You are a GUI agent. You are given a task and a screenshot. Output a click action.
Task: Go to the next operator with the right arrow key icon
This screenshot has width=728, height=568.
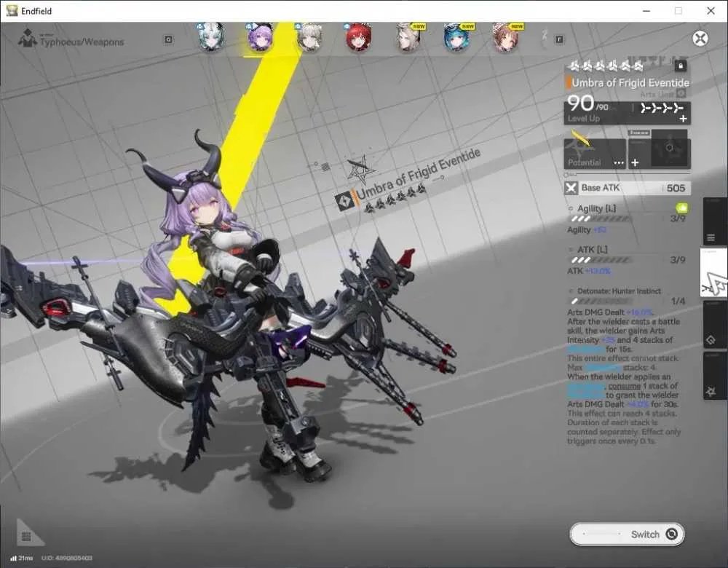pyautogui.click(x=559, y=39)
